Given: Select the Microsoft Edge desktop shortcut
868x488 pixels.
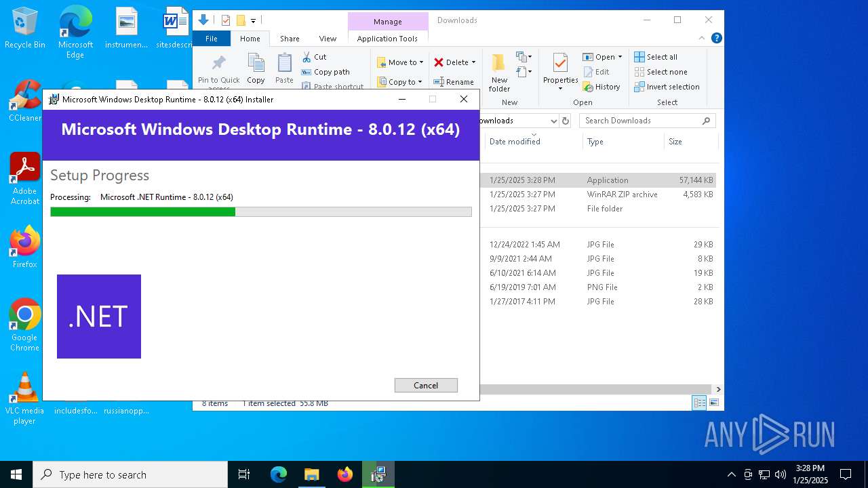Looking at the screenshot, I should tap(75, 33).
